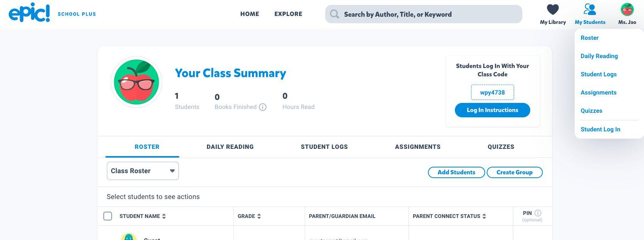Toggle the select all students checkbox

tap(108, 216)
